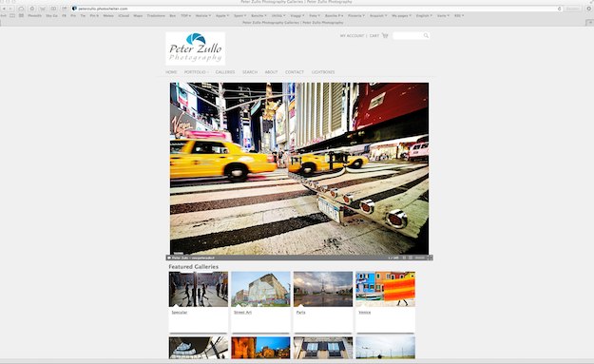Image resolution: width=594 pixels, height=364 pixels.
Task: Click the Peter Zullo Photography logo
Action: coord(196,48)
